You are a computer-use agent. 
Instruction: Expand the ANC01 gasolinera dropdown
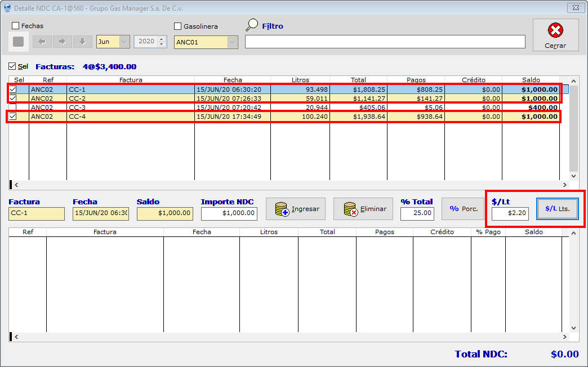click(232, 42)
